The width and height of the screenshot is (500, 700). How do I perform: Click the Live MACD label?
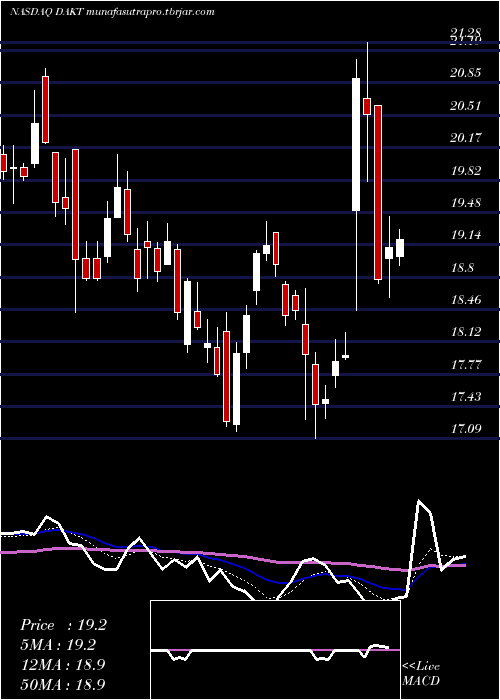(421, 673)
